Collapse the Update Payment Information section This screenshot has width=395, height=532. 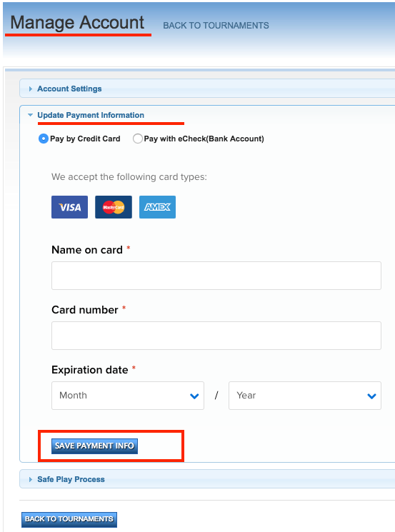(91, 116)
